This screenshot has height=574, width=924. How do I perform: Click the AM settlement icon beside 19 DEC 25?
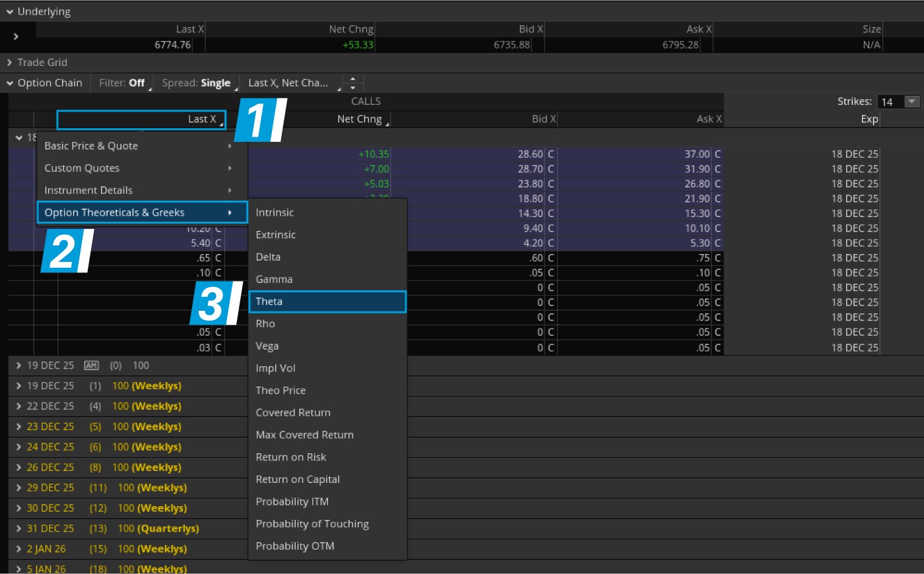[91, 365]
